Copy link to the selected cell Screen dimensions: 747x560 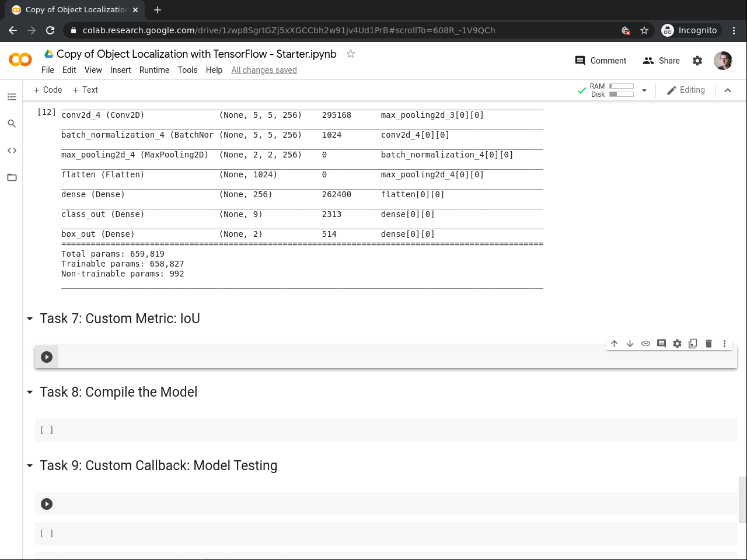tap(645, 344)
